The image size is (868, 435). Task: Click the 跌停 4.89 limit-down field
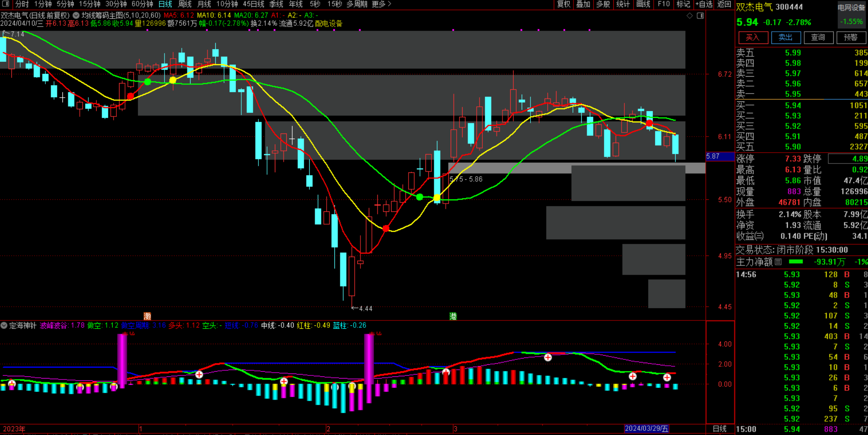click(x=848, y=159)
